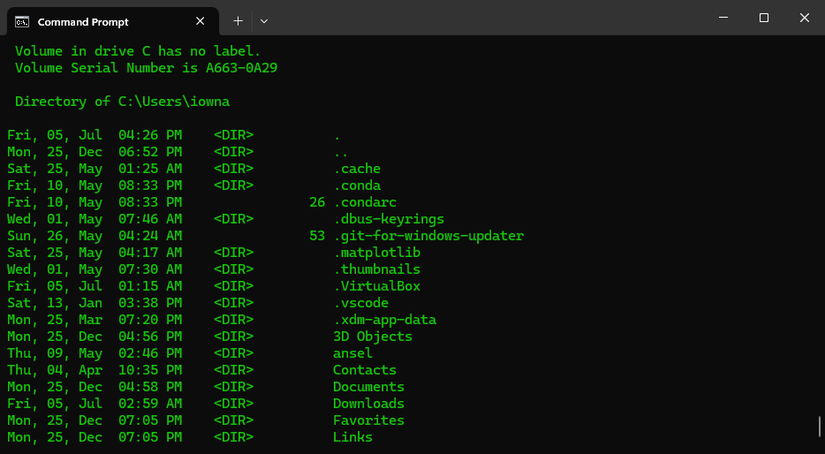Click the time '01:15 AM' on .VirtualBox row

click(x=150, y=286)
